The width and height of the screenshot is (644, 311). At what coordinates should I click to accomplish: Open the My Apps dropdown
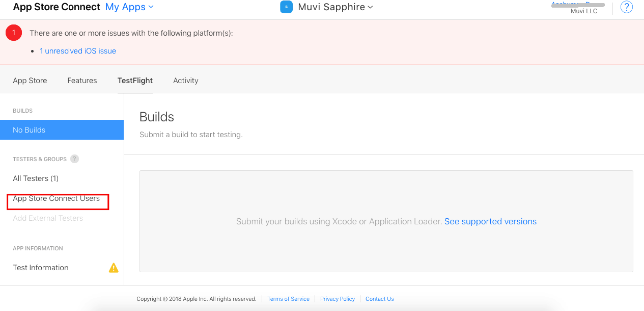pos(129,7)
